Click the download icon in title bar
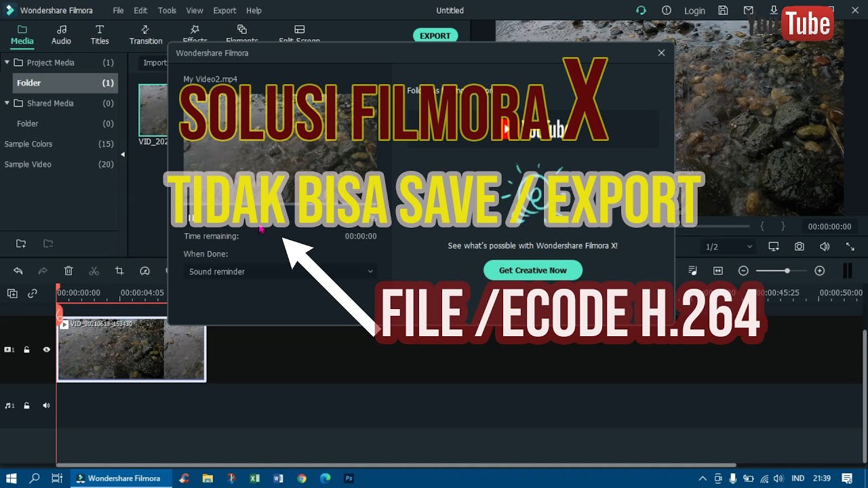Image resolution: width=868 pixels, height=488 pixels. pyautogui.click(x=774, y=10)
